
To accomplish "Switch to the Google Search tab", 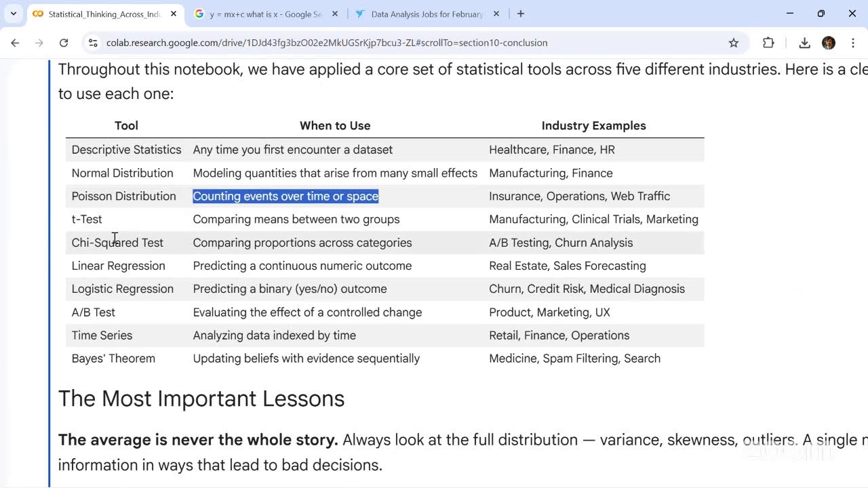I will click(x=264, y=14).
